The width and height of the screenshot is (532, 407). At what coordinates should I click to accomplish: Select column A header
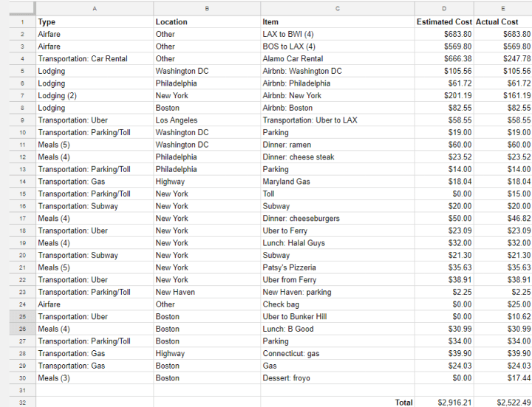pos(95,7)
